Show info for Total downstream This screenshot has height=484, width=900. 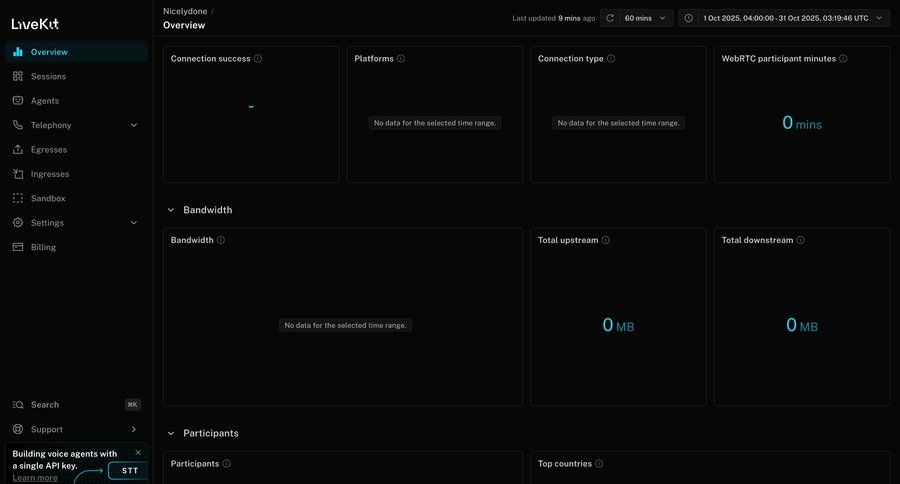coord(801,240)
